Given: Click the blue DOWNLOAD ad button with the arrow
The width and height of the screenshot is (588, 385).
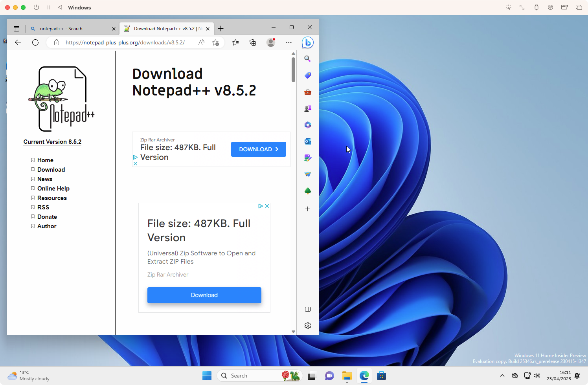Looking at the screenshot, I should click(x=259, y=149).
